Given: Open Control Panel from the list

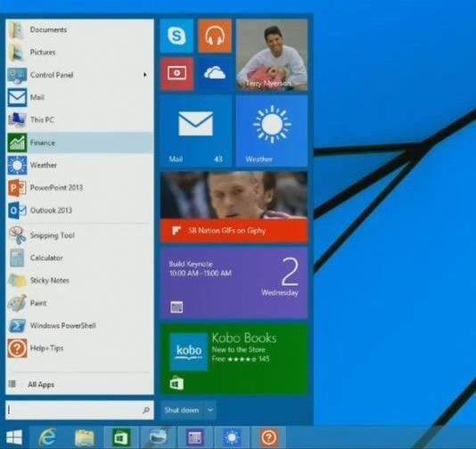Looking at the screenshot, I should point(79,75).
